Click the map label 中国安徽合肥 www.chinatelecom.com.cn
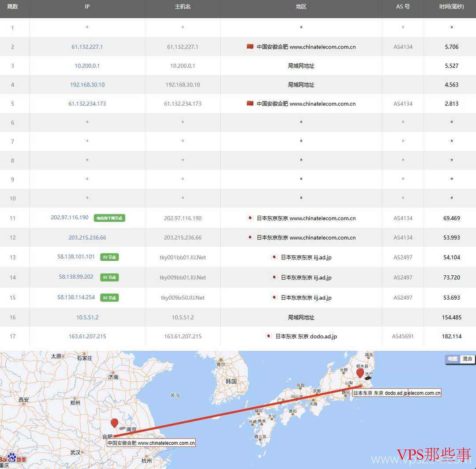 151,443
